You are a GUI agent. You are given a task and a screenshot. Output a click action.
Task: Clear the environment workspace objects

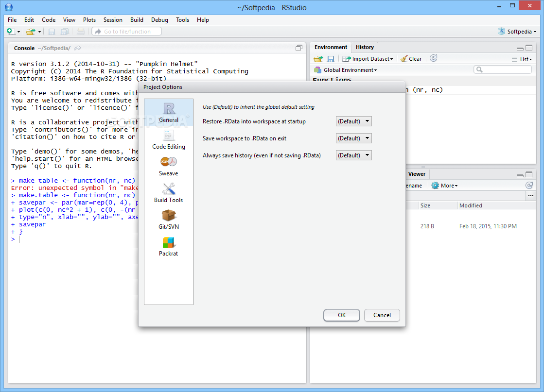click(411, 59)
